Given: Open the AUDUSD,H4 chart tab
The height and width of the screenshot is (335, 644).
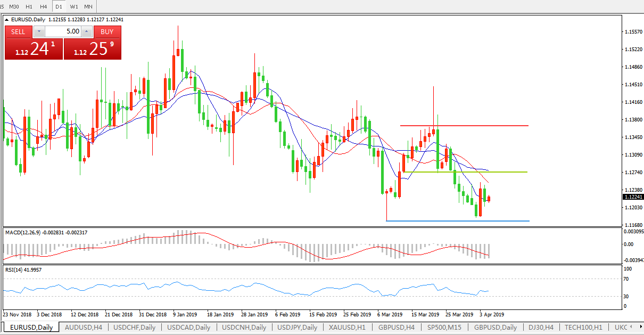Looking at the screenshot, I should tap(85, 328).
